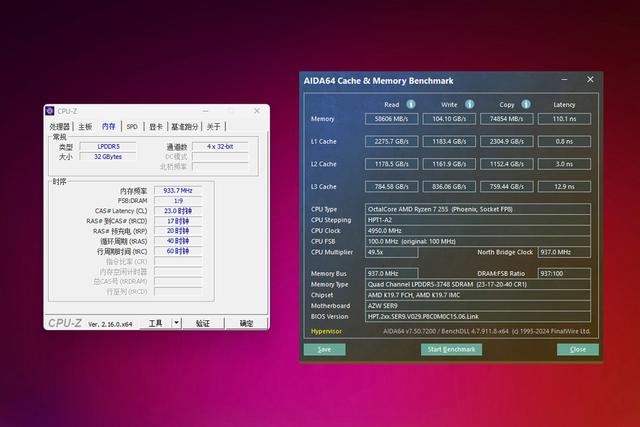
Task: Click the North Bridge Clock value 937.0 MHz
Action: coord(564,252)
